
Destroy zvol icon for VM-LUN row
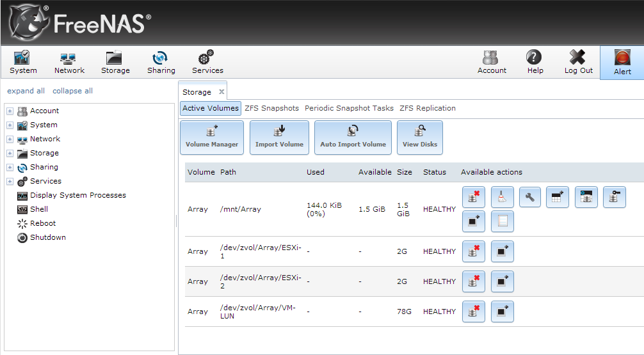(x=474, y=312)
